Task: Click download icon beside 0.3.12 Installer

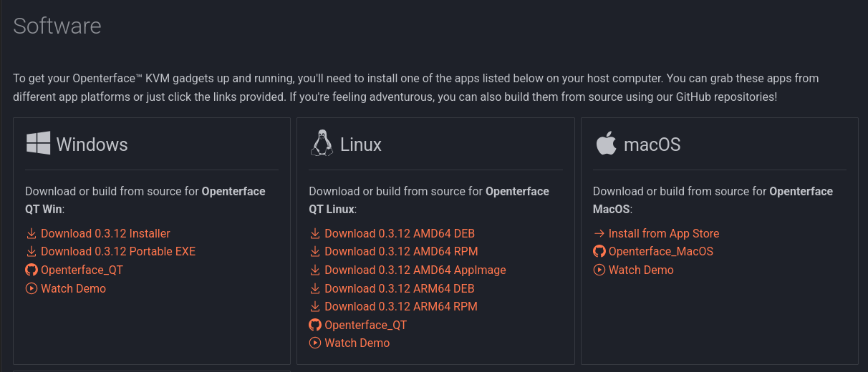Action: click(31, 233)
